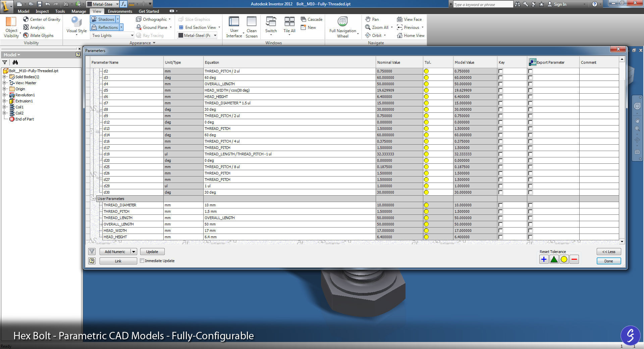644x349 pixels.
Task: Click the Update button
Action: [152, 251]
